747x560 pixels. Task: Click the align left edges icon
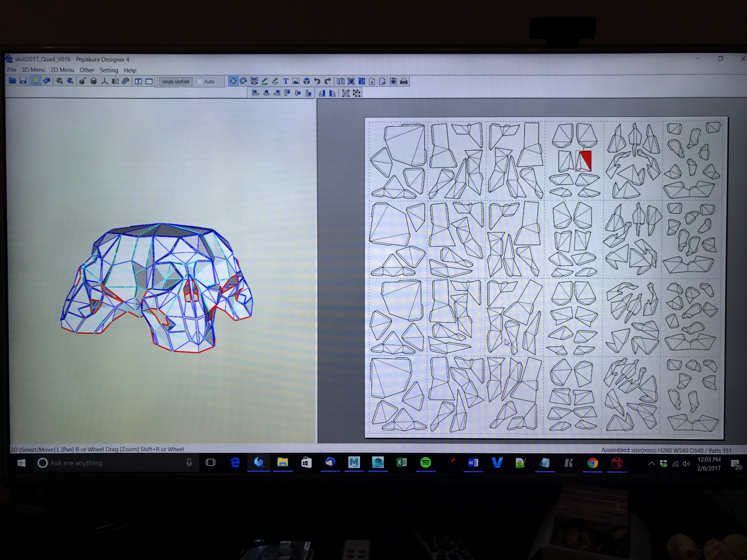[x=256, y=93]
